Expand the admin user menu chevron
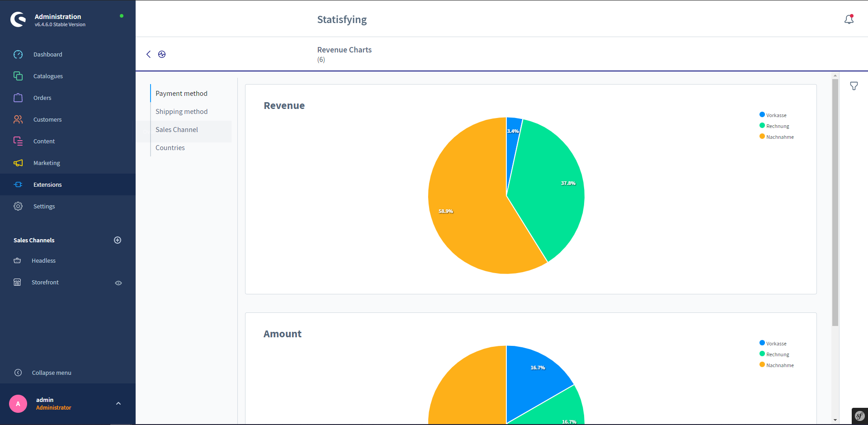The image size is (868, 425). coord(118,403)
